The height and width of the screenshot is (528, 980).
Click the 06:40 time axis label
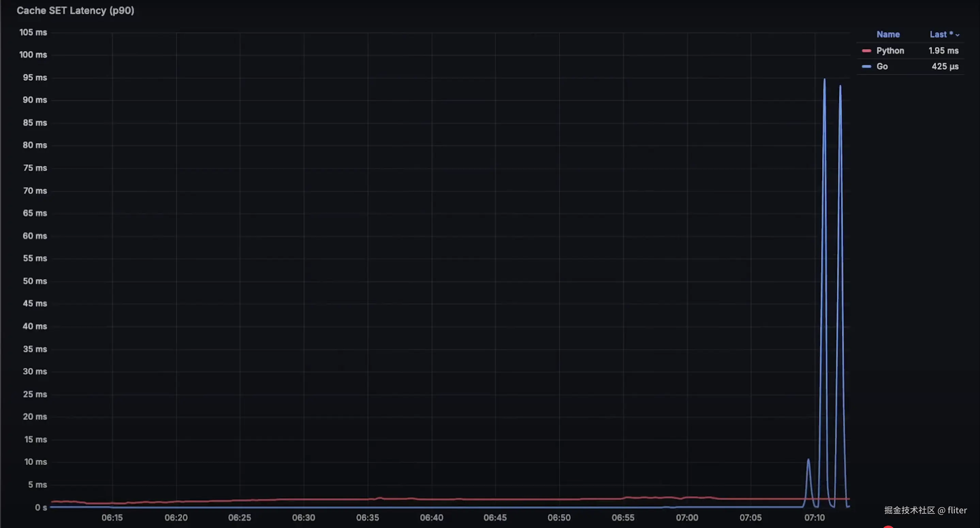pos(431,518)
